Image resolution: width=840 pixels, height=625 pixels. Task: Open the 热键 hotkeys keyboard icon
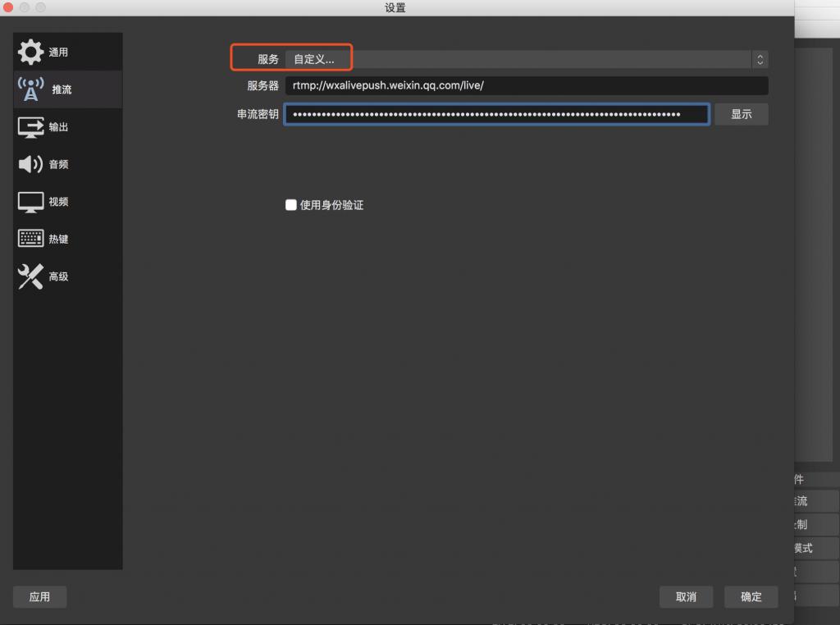point(30,239)
